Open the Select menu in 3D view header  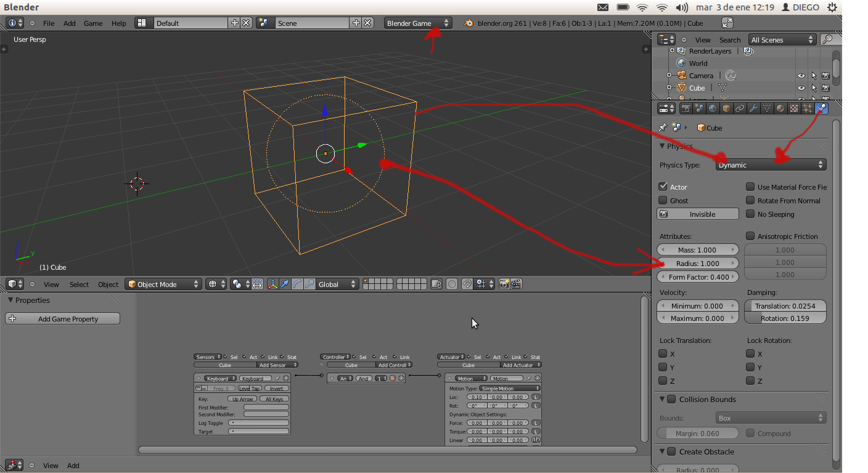(79, 285)
